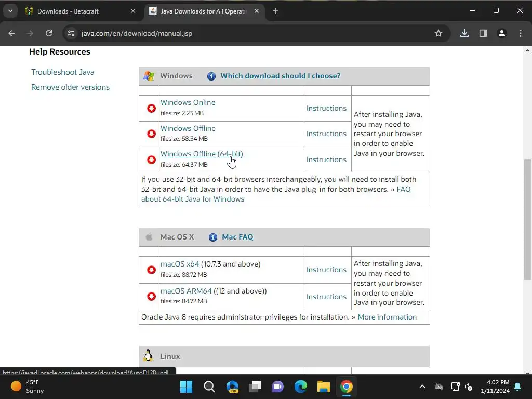Open Remove older versions link
The width and height of the screenshot is (532, 399).
coord(70,87)
